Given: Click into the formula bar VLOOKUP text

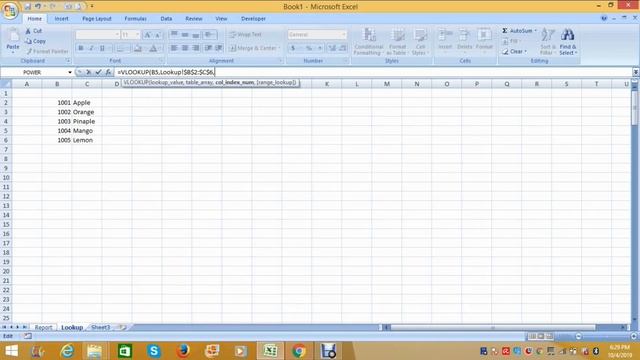Looking at the screenshot, I should point(165,72).
